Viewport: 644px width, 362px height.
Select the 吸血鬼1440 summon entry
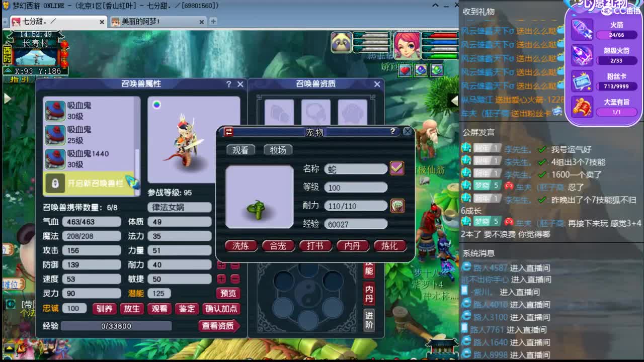89,159
